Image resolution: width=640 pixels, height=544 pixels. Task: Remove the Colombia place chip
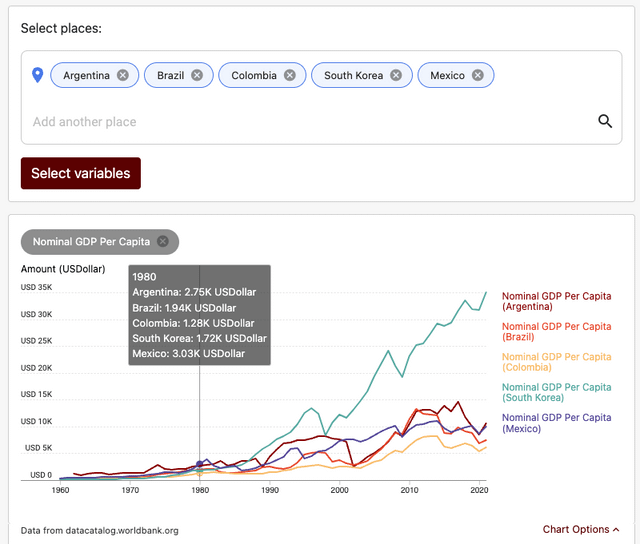(x=289, y=75)
